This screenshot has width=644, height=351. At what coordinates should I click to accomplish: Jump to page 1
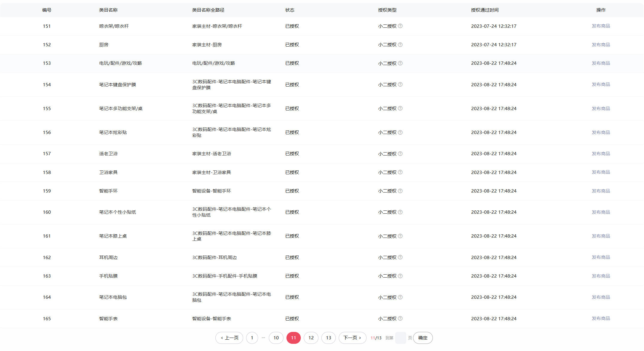pos(252,338)
